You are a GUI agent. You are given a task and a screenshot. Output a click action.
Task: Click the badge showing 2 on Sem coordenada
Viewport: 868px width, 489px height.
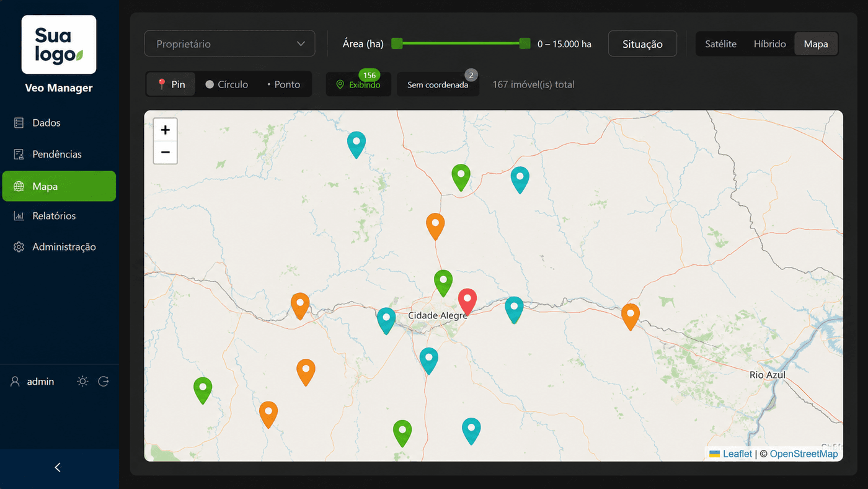coord(471,75)
